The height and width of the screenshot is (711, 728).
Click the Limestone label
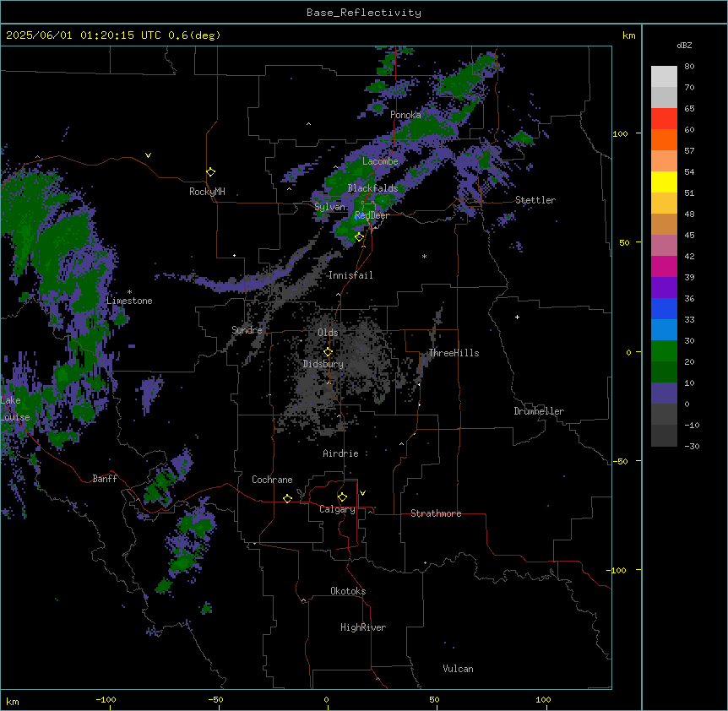point(129,301)
